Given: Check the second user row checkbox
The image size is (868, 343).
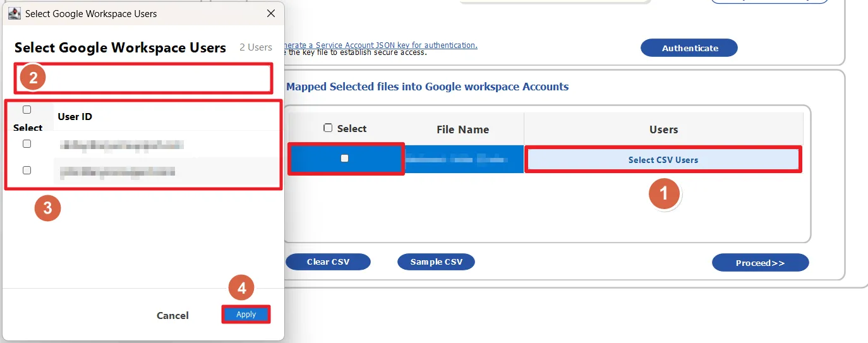Looking at the screenshot, I should coord(27,170).
